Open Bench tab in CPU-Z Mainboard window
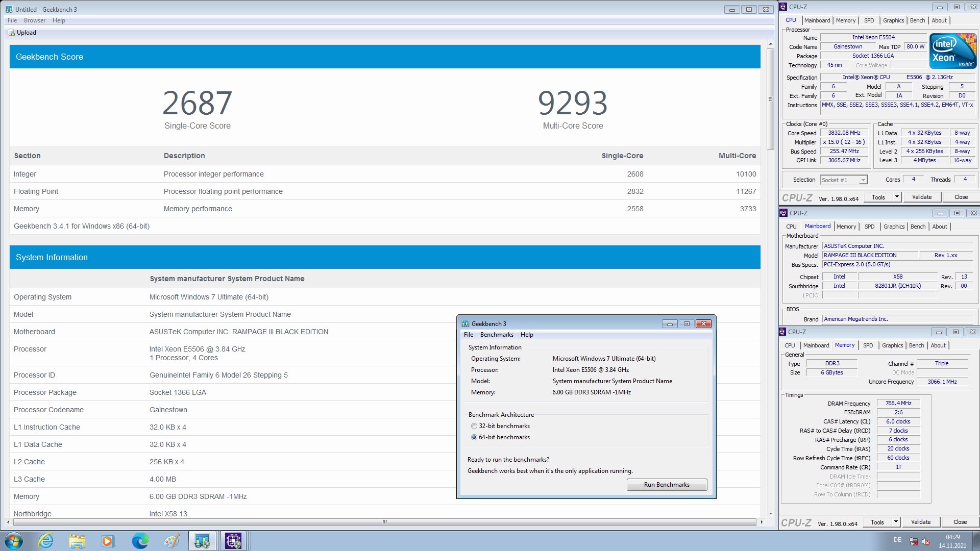Screen dimensions: 980x551 coord(918,227)
